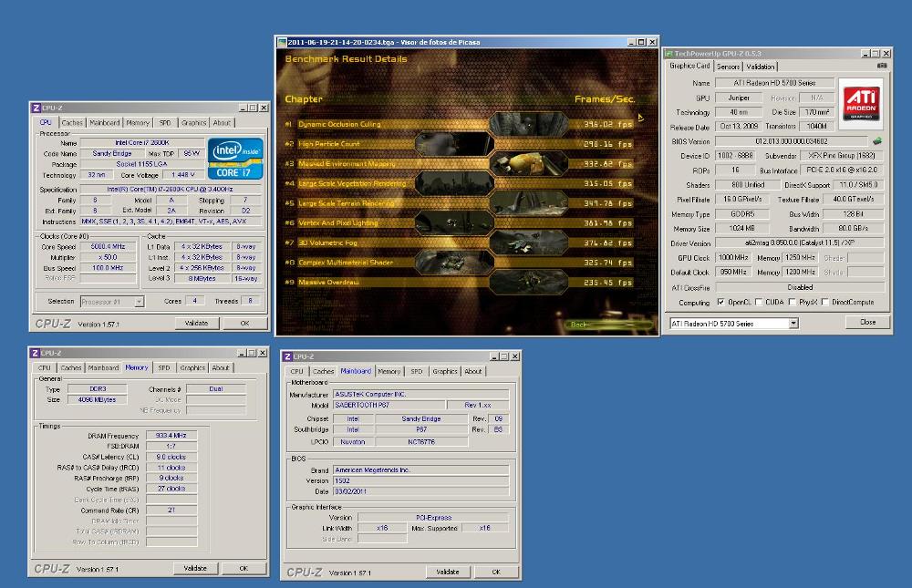The width and height of the screenshot is (912, 588).
Task: Open the Processor #1 selection dropdown
Action: (139, 301)
